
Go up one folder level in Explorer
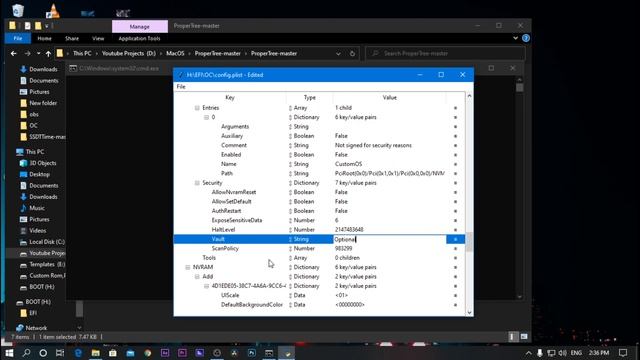48,53
